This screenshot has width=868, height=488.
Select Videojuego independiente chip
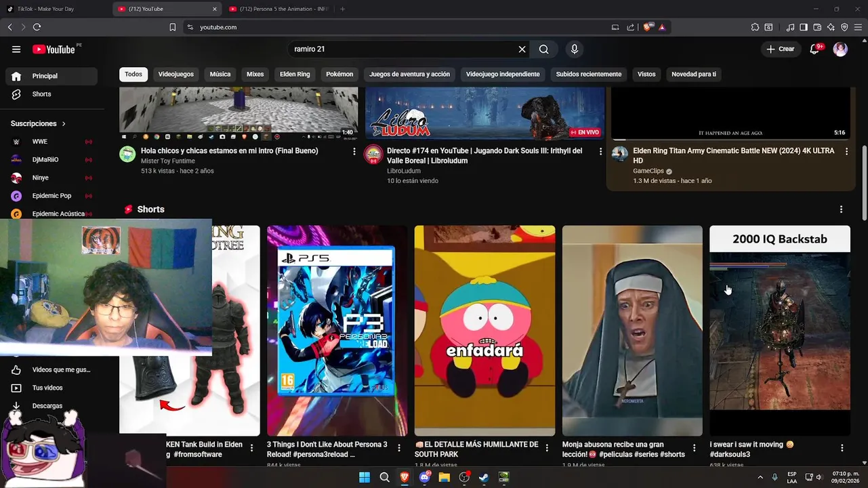(x=503, y=75)
